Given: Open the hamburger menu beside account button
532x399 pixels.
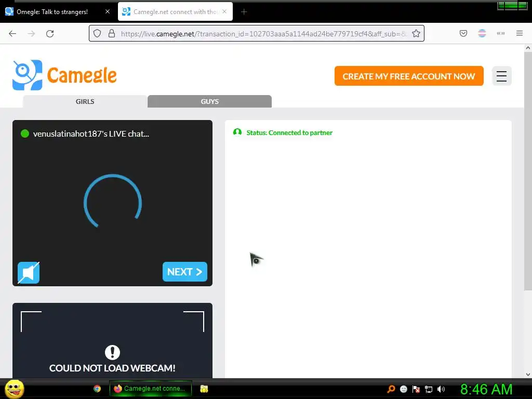Looking at the screenshot, I should [501, 76].
